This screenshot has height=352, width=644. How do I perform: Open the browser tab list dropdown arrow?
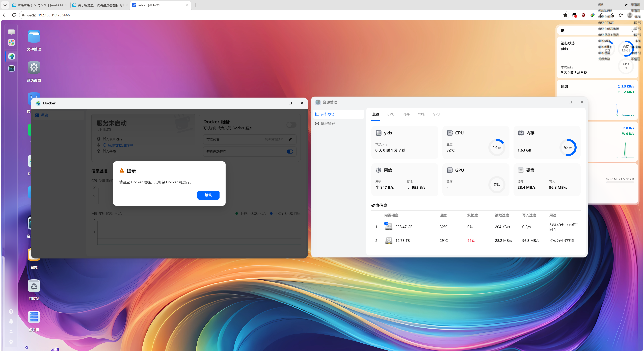click(x=5, y=5)
